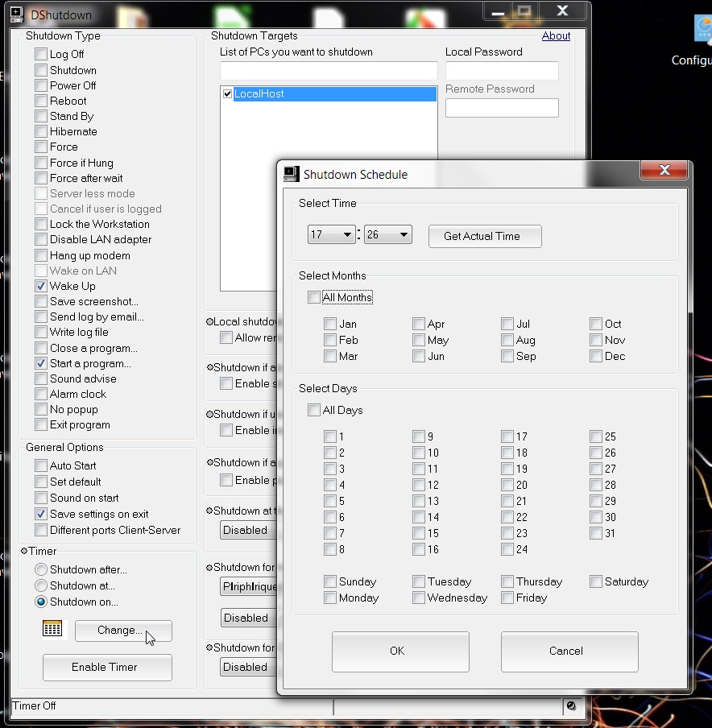Tick the Sunday checkbox
This screenshot has height=728, width=712.
pyautogui.click(x=330, y=581)
